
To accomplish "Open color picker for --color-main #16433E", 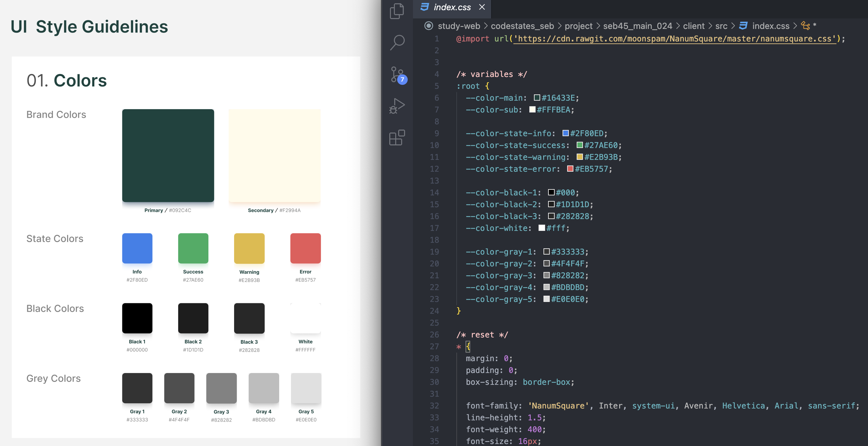I will pyautogui.click(x=537, y=98).
